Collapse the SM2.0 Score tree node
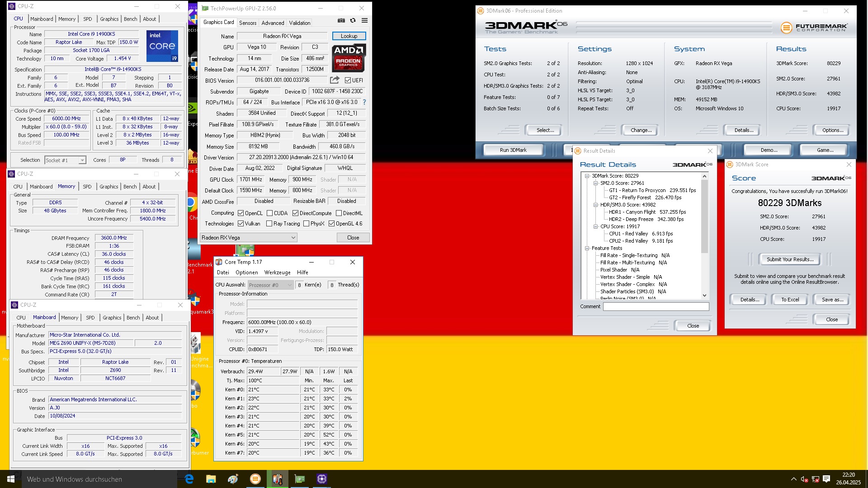868x488 pixels. point(595,183)
